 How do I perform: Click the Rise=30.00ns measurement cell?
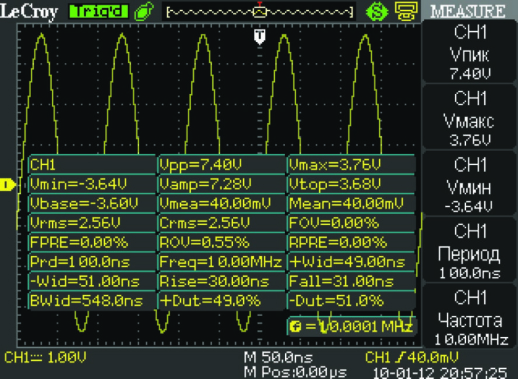pos(221,281)
